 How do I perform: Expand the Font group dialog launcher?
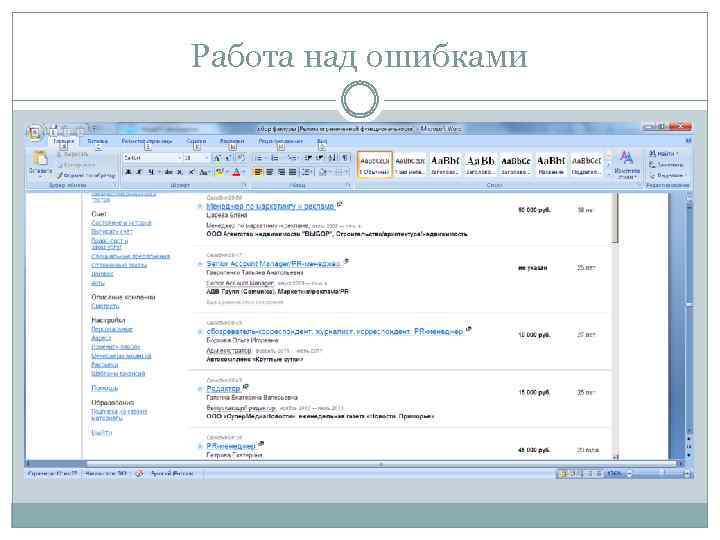click(x=244, y=185)
